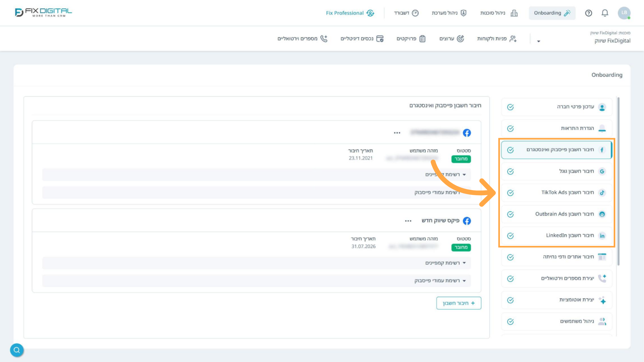Click the blue search bubble icon
The height and width of the screenshot is (362, 644).
click(17, 350)
